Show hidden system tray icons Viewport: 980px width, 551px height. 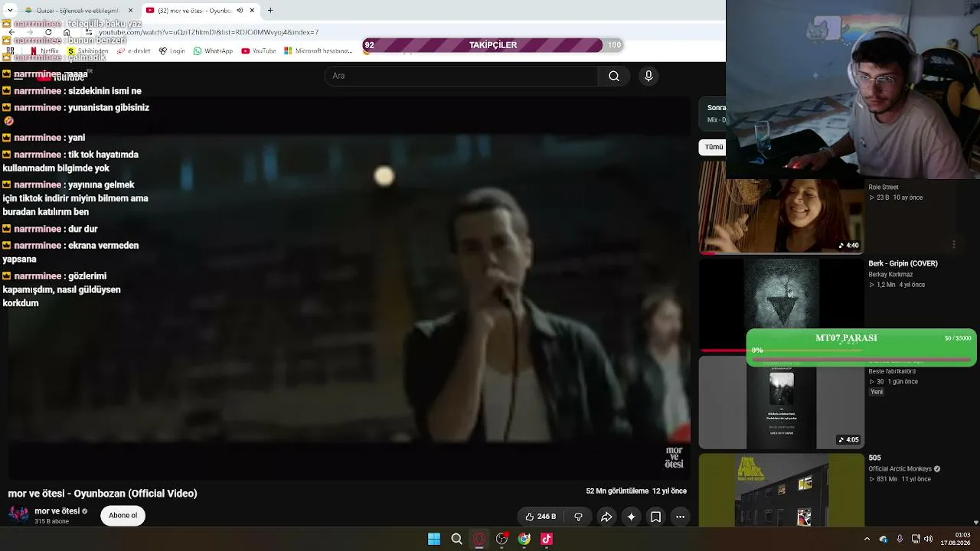tap(867, 539)
